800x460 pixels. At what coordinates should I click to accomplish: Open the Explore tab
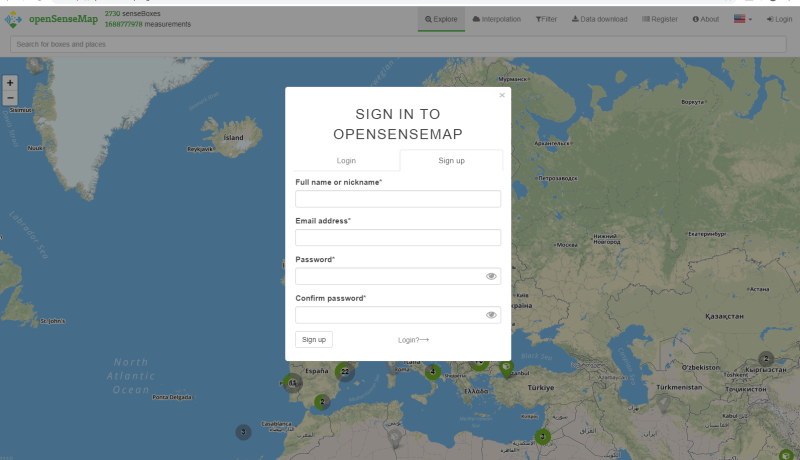[441, 19]
